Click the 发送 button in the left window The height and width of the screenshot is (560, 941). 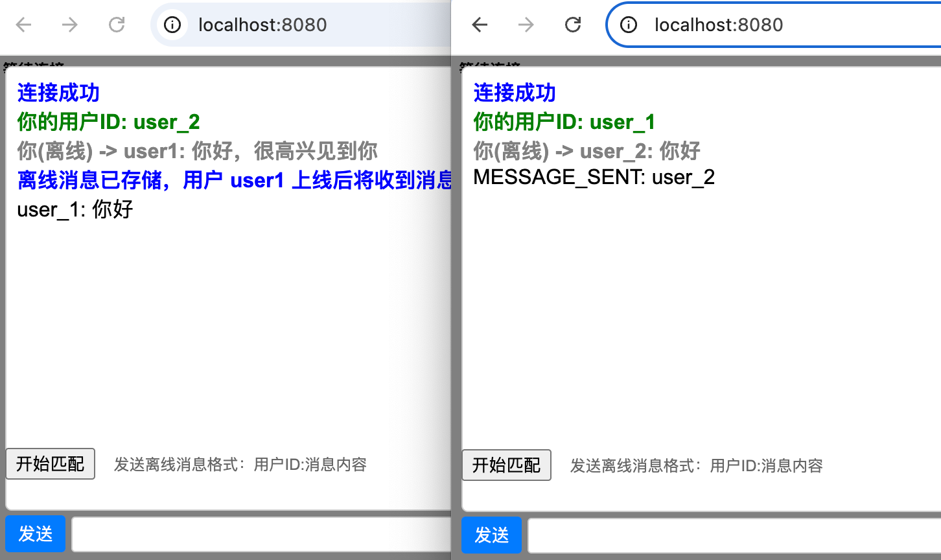point(36,533)
